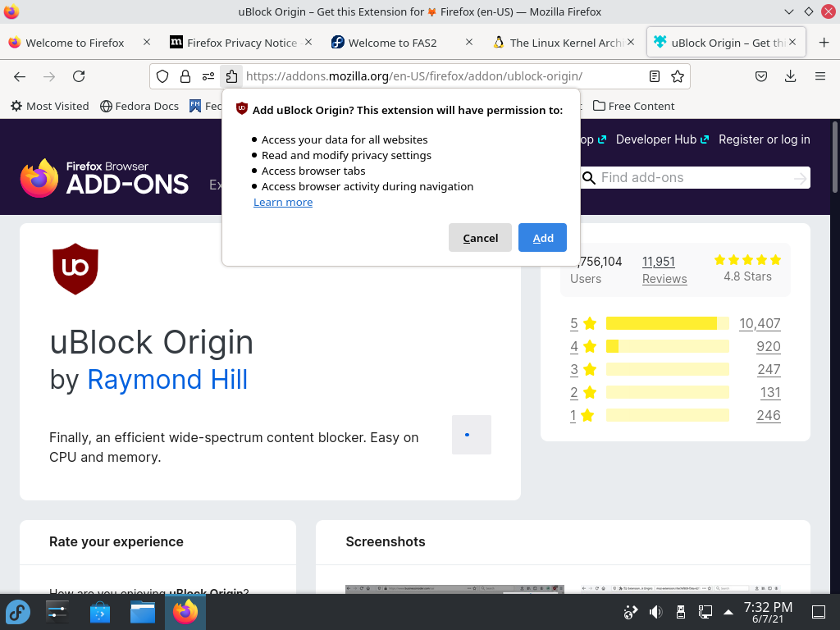Open the Raymond Hill author link
The height and width of the screenshot is (630, 840).
[167, 380]
